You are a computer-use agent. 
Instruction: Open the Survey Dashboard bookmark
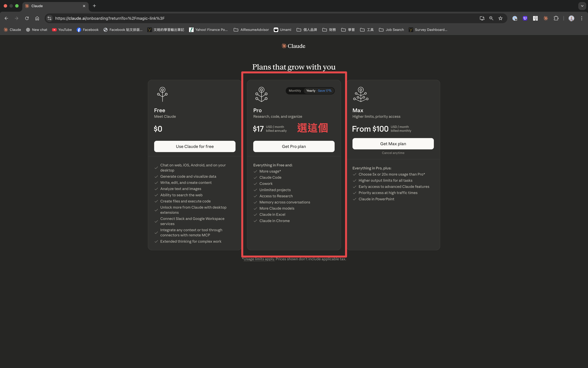[428, 30]
